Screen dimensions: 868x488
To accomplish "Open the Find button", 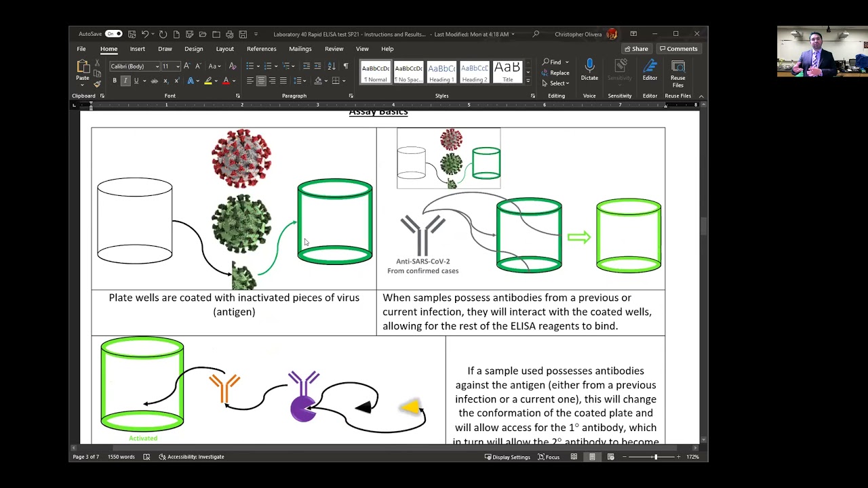I will tap(555, 62).
